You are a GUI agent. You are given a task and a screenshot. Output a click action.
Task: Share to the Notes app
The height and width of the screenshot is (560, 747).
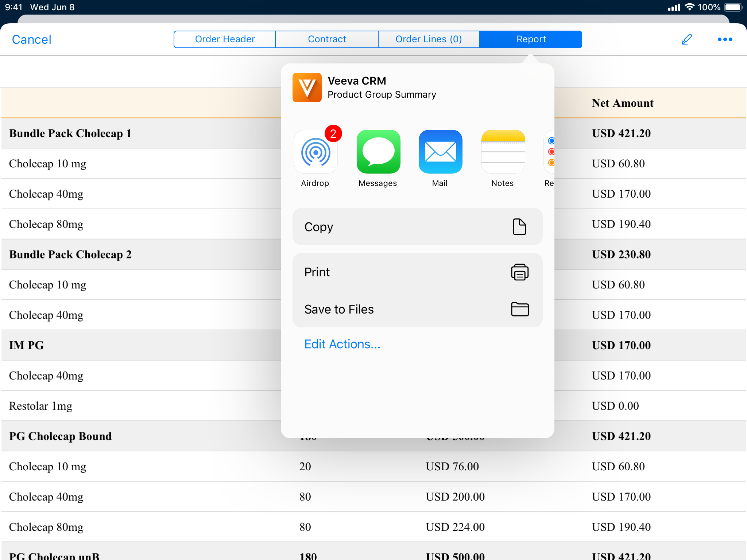(503, 152)
